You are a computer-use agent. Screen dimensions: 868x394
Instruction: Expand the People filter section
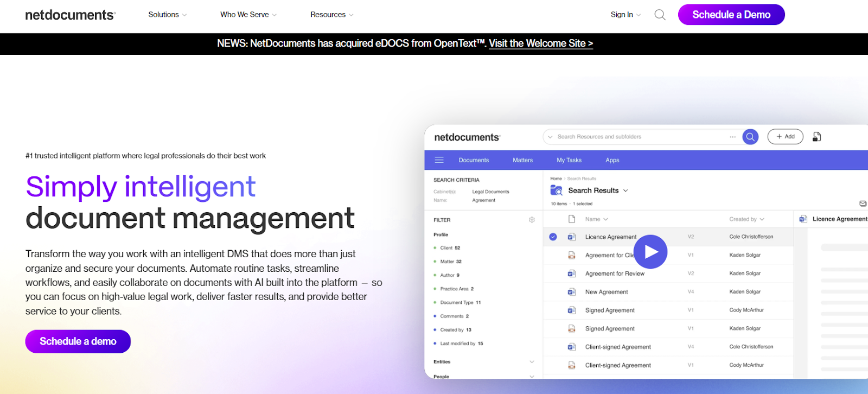532,376
